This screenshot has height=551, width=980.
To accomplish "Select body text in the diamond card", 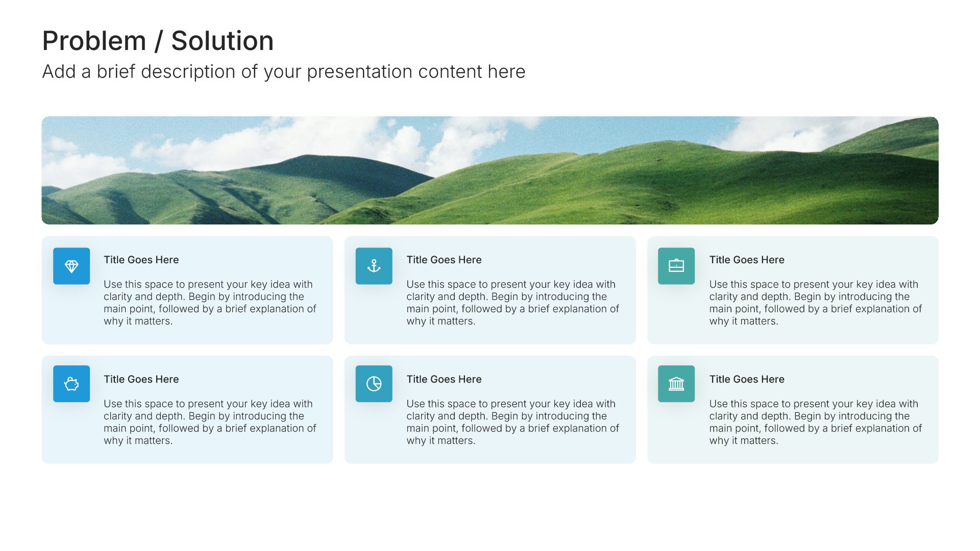I will [210, 303].
